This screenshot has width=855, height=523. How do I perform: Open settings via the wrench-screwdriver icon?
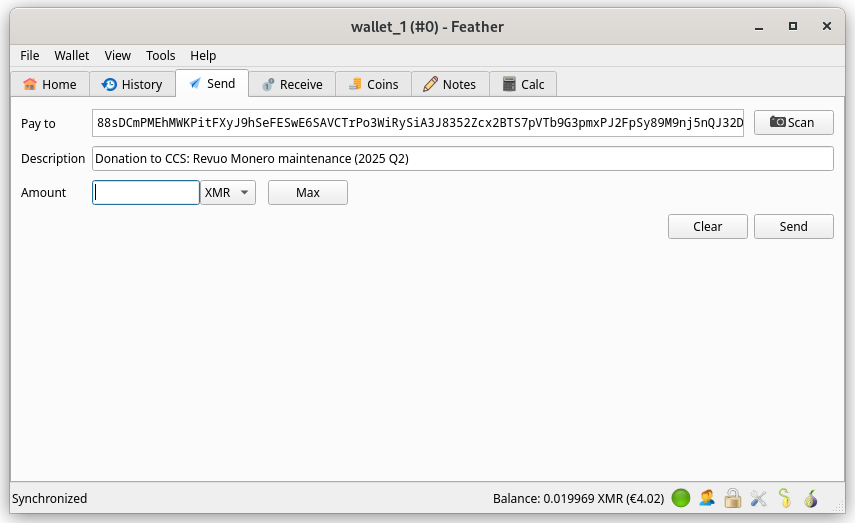[758, 498]
